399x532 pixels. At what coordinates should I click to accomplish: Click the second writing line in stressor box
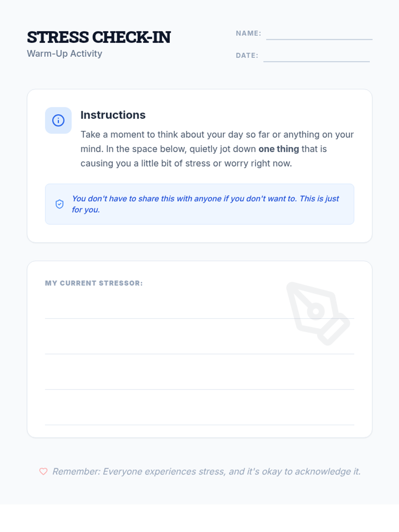click(x=199, y=345)
